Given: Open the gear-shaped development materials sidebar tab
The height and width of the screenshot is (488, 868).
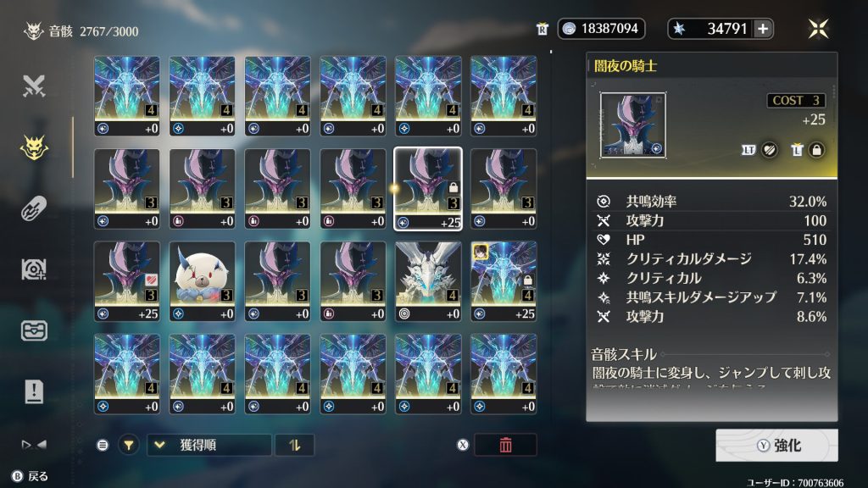Looking at the screenshot, I should (x=34, y=269).
